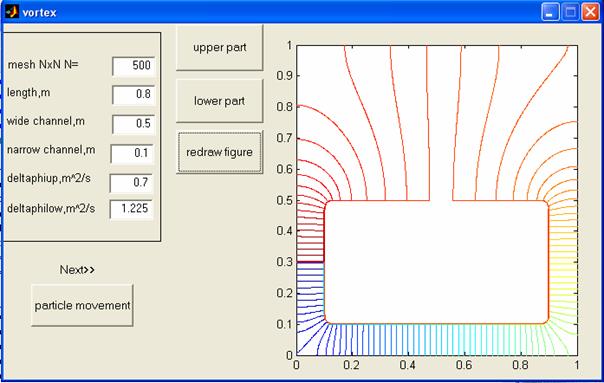Image resolution: width=604 pixels, height=383 pixels.
Task: Click the upper part button
Action: [x=220, y=47]
